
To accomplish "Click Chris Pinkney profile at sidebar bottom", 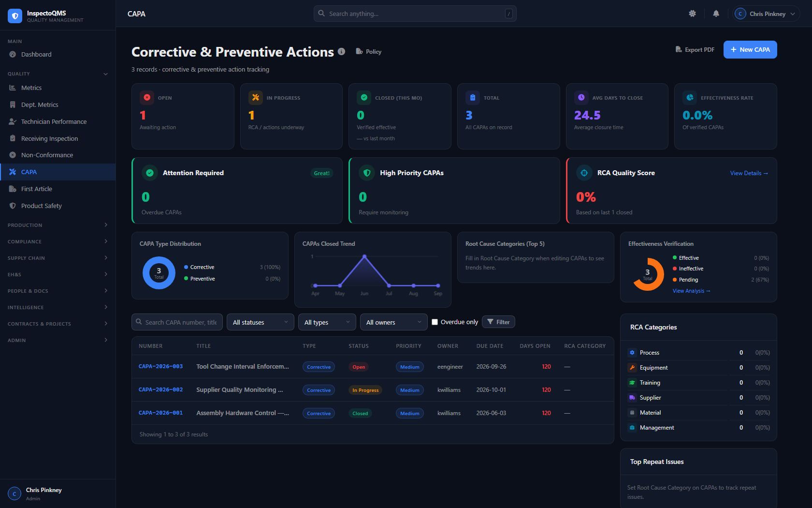I will [x=58, y=493].
